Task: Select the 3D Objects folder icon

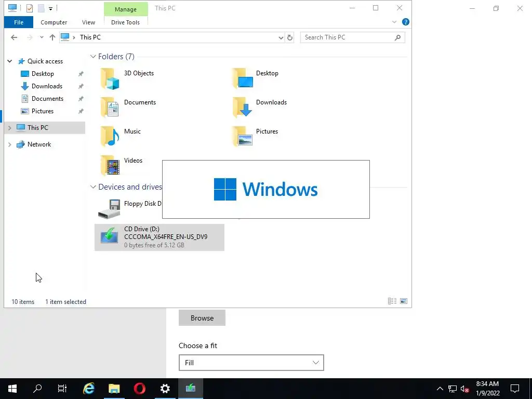Action: (110, 78)
